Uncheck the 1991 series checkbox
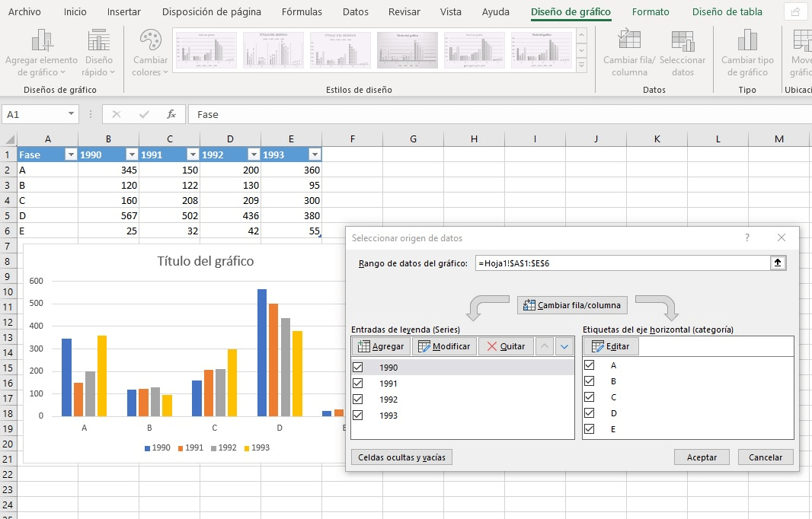The image size is (812, 519). point(358,383)
